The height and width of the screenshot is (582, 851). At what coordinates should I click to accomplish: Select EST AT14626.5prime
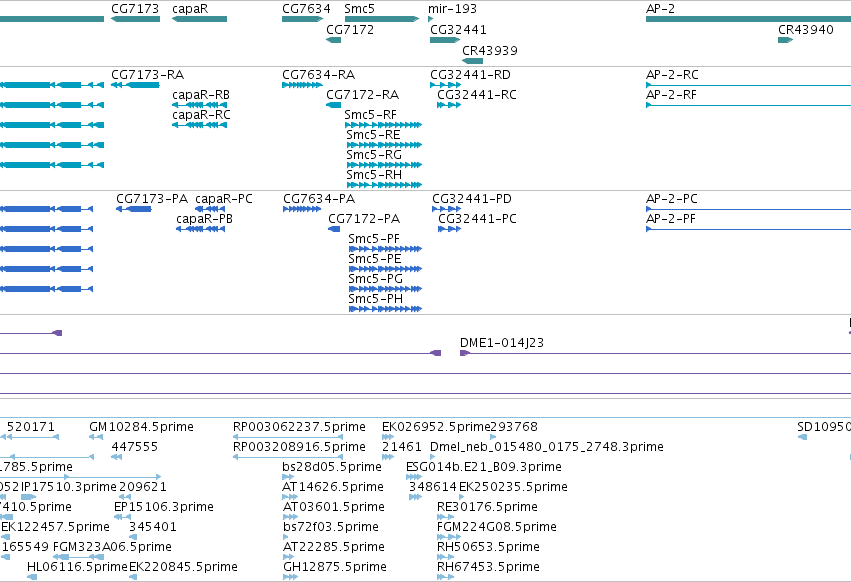[x=290, y=497]
